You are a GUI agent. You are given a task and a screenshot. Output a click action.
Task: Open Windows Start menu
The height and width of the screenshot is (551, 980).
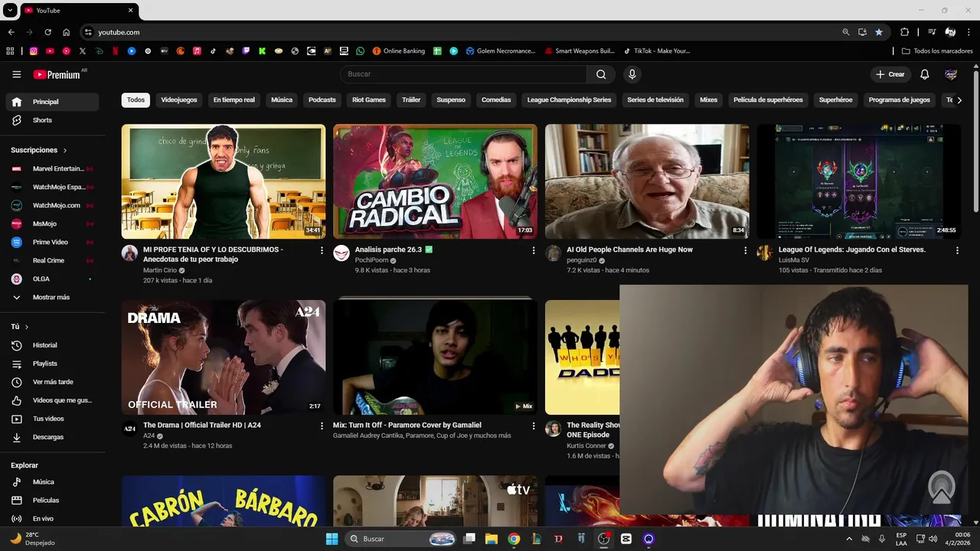(x=332, y=539)
